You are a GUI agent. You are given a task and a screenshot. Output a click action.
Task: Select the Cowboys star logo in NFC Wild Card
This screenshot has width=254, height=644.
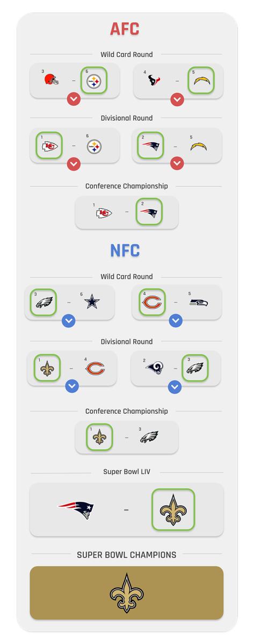point(92,303)
